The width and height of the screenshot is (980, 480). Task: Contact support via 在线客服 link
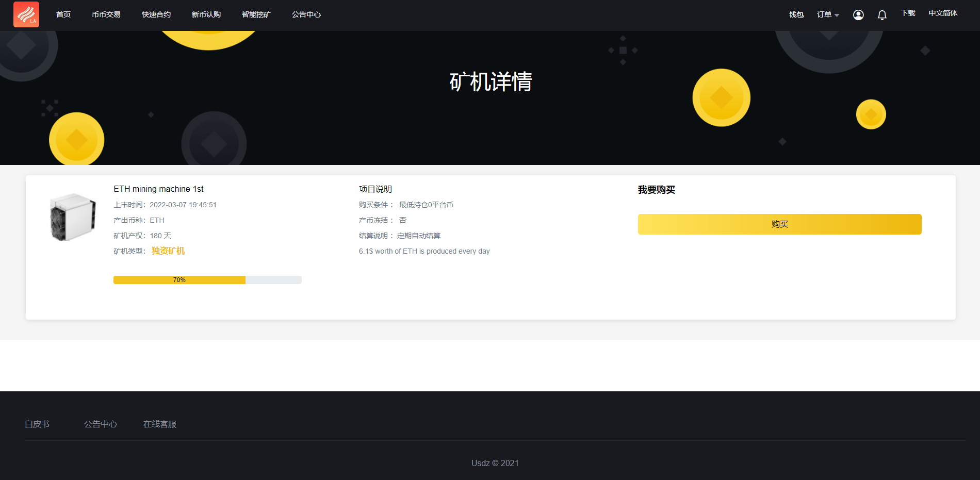pos(160,424)
